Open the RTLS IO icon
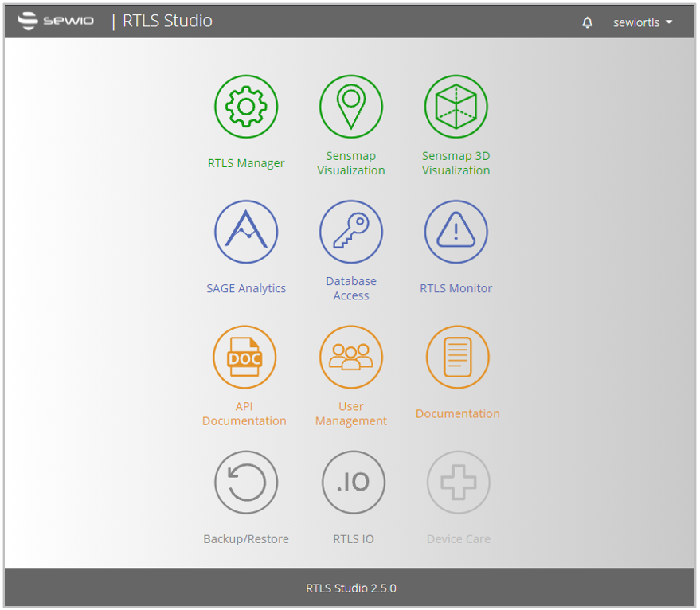This screenshot has width=700, height=610. [x=353, y=483]
